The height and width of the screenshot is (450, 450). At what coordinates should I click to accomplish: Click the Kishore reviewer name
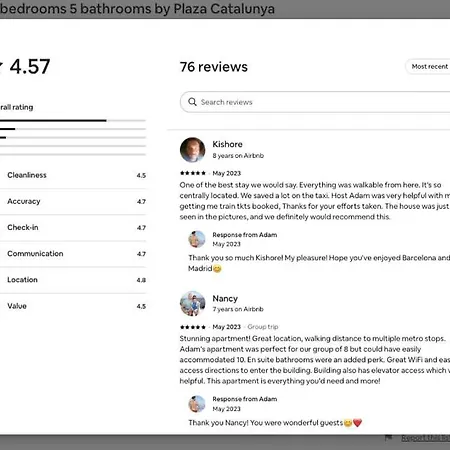[227, 144]
